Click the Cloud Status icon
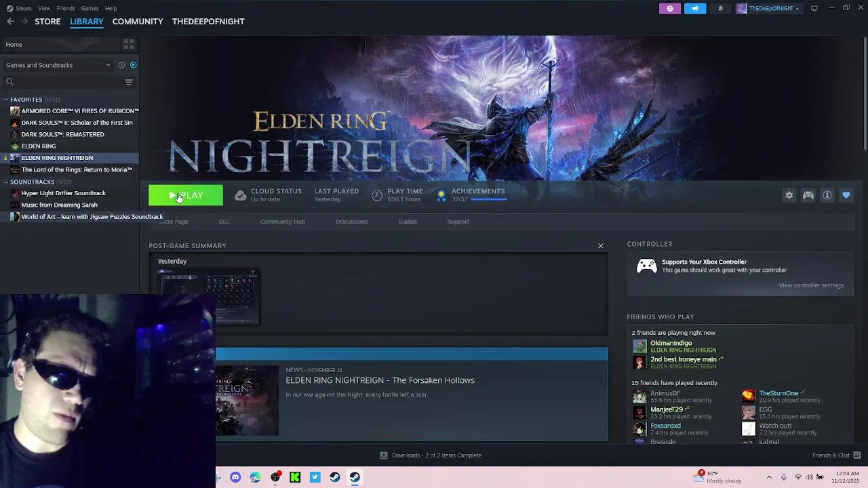Viewport: 868px width, 488px height. coord(240,195)
